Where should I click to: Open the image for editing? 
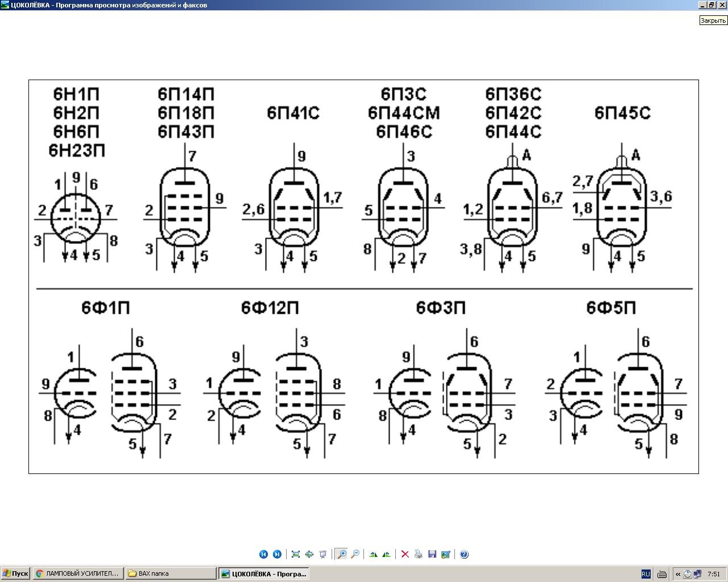click(x=446, y=554)
